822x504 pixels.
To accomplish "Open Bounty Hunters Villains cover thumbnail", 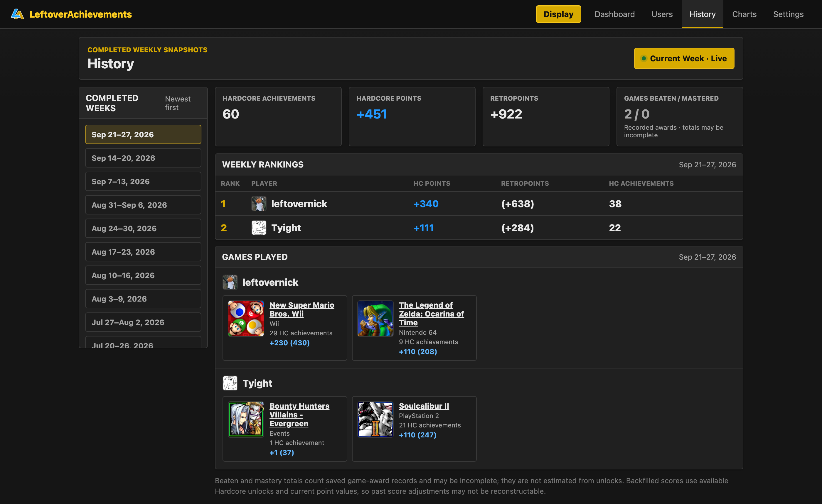I will (x=246, y=419).
